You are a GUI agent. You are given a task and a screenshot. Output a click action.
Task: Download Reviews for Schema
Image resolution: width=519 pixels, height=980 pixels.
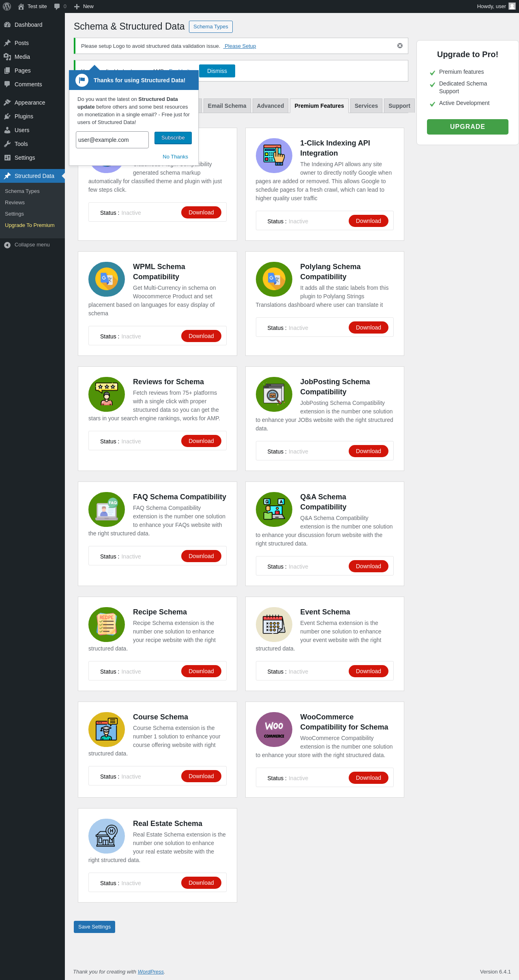click(x=201, y=441)
